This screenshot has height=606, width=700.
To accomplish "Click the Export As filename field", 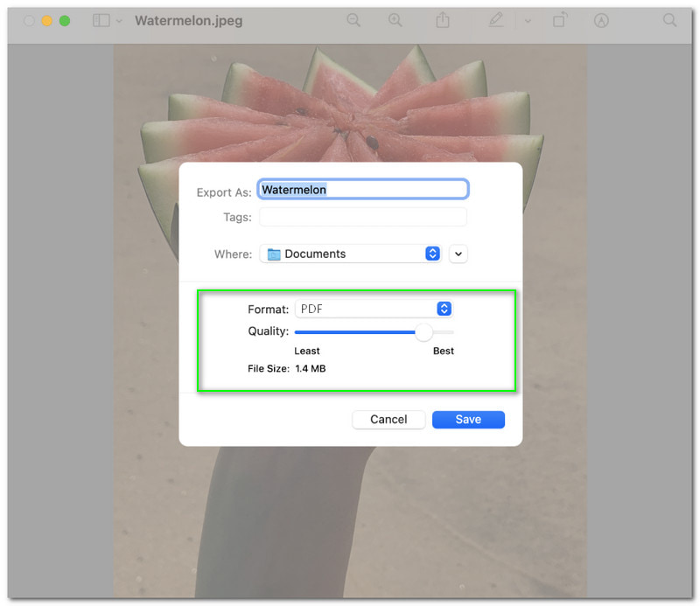I will point(363,190).
